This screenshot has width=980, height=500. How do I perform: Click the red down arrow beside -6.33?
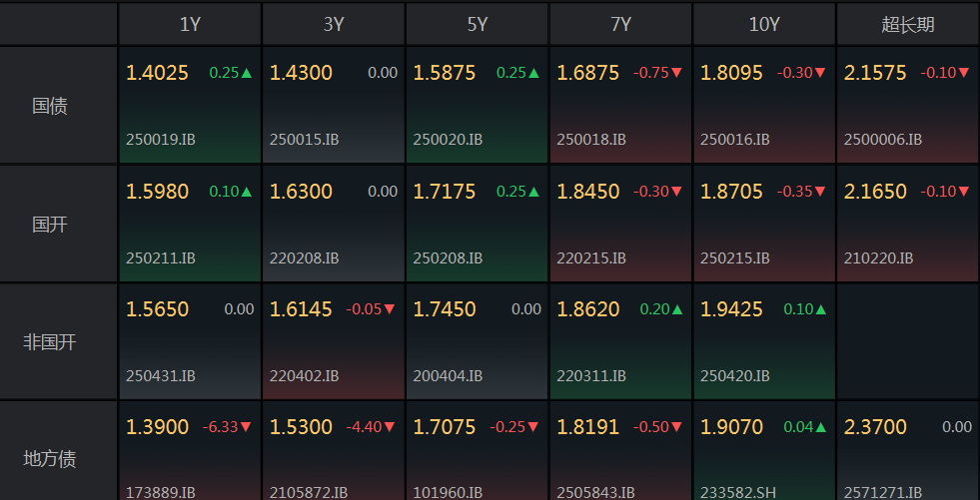click(x=246, y=427)
